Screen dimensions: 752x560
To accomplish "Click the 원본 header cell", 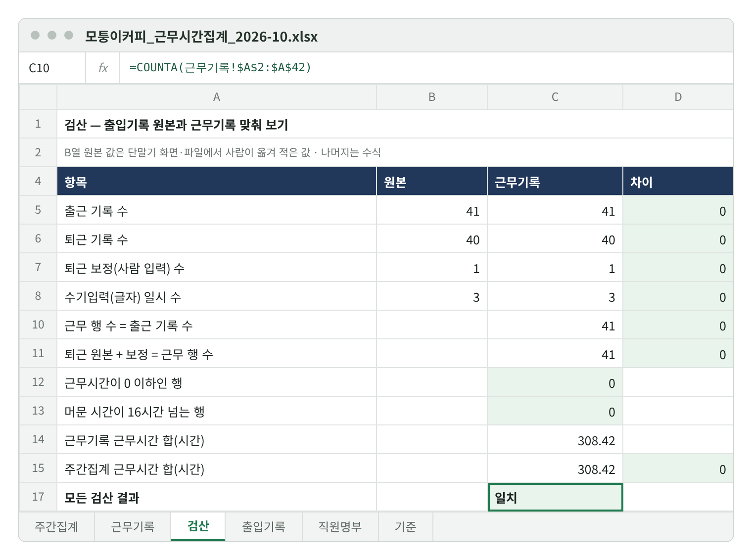I will pos(432,182).
